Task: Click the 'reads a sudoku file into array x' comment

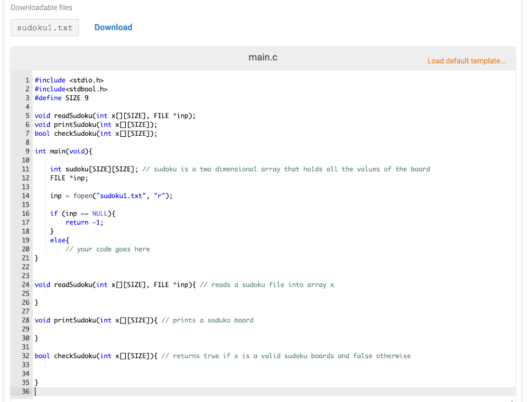Action: click(267, 285)
